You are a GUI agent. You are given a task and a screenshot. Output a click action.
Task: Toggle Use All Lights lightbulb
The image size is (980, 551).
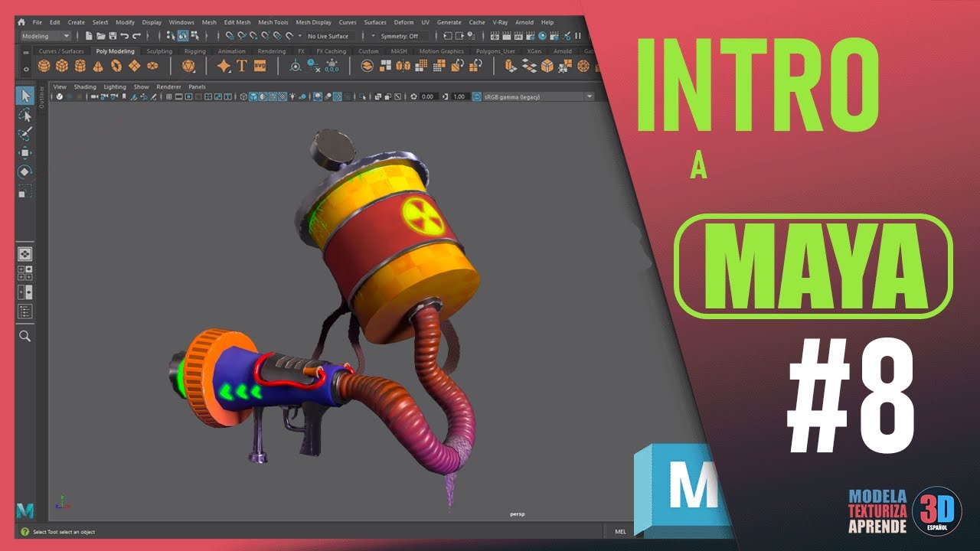(292, 96)
